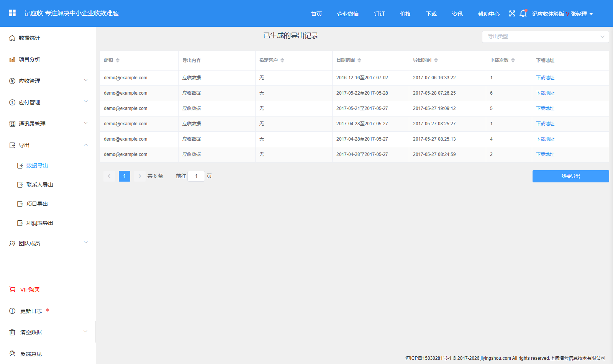Viewport: 613px width, 364px height.
Task: Click the 利润表导出 export icon
Action: click(x=20, y=223)
